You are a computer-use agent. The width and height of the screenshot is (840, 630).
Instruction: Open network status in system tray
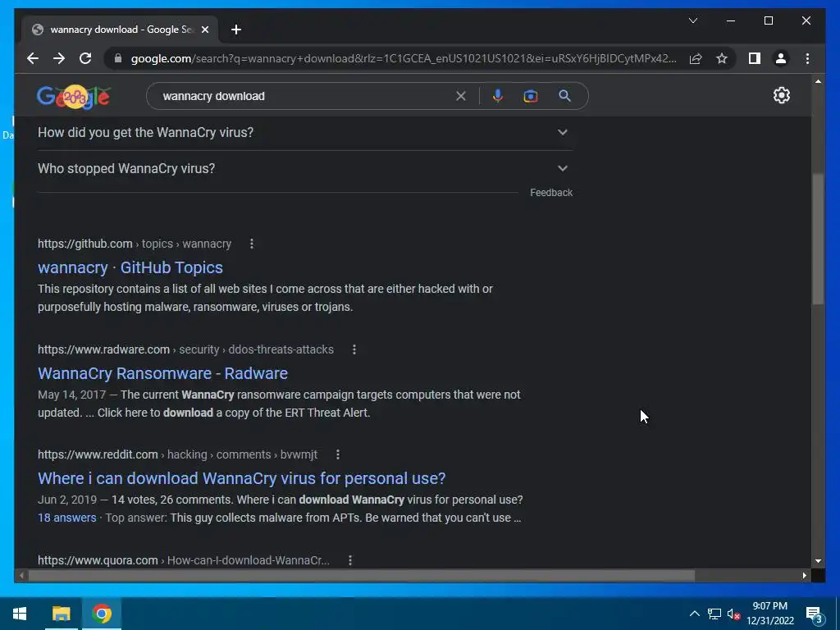coord(714,614)
